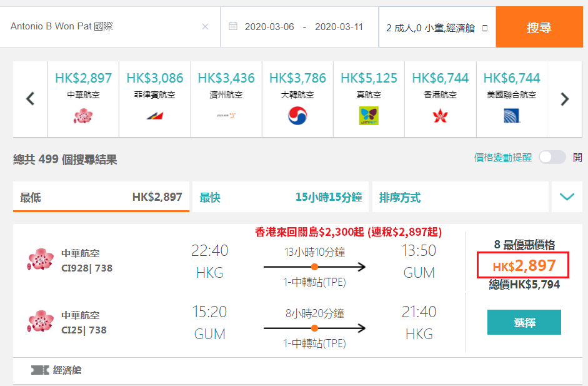Click the 13小時10分鐘 outbound flight duration
This screenshot has width=588, height=386.
pos(315,252)
